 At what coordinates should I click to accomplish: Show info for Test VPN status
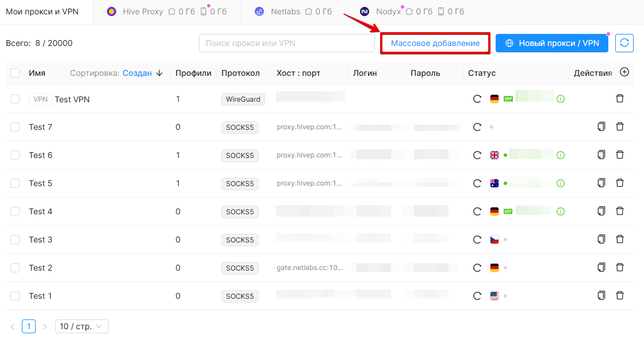pos(560,99)
